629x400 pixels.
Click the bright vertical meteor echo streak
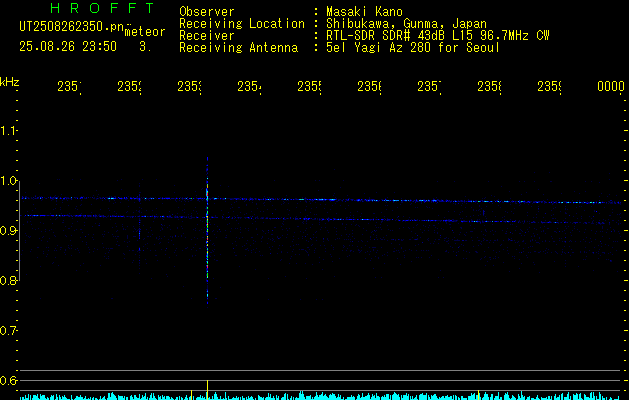(x=207, y=231)
